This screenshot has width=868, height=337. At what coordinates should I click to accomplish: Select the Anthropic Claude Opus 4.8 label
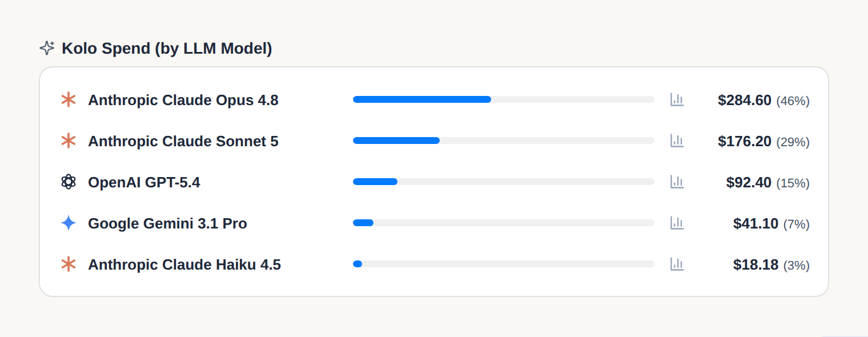pos(183,101)
